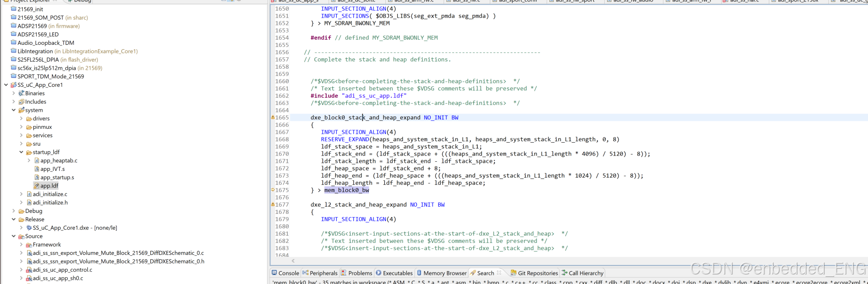Click the drivers folder icon
The width and height of the screenshot is (868, 284).
coord(29,118)
